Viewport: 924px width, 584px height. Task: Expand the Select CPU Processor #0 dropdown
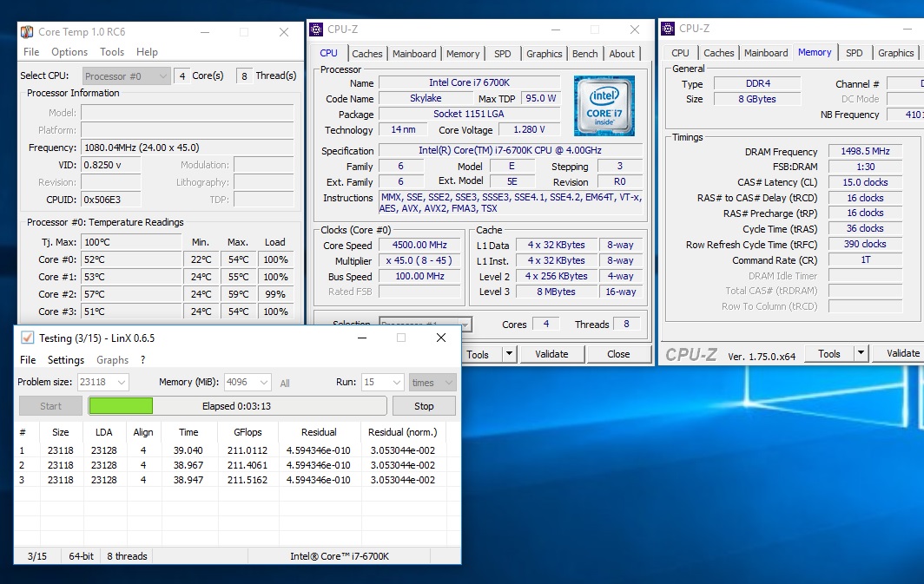tap(164, 76)
